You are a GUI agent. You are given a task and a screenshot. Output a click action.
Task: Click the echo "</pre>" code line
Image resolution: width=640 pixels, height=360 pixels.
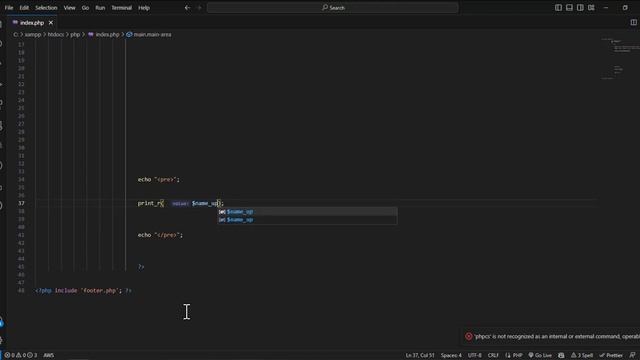click(x=160, y=235)
